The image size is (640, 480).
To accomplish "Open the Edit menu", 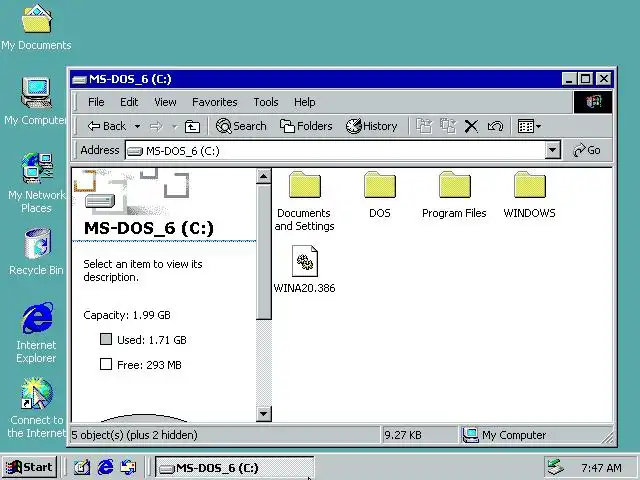I will [129, 102].
